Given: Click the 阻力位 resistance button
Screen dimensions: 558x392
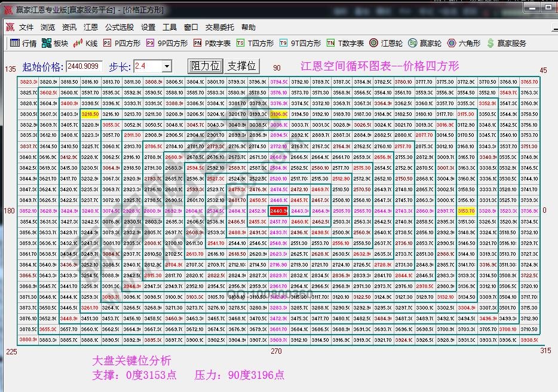Looking at the screenshot, I should (x=206, y=66).
